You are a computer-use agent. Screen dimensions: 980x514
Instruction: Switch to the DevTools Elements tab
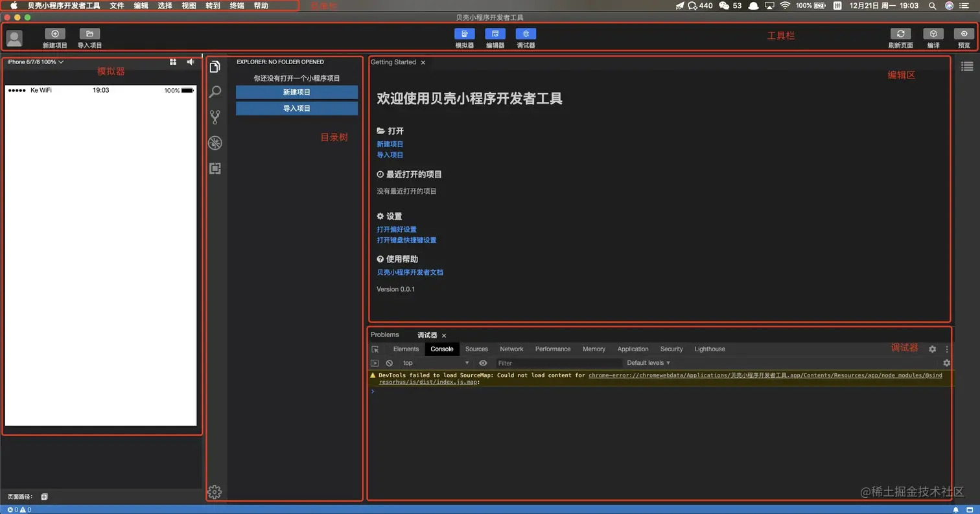[406, 349]
